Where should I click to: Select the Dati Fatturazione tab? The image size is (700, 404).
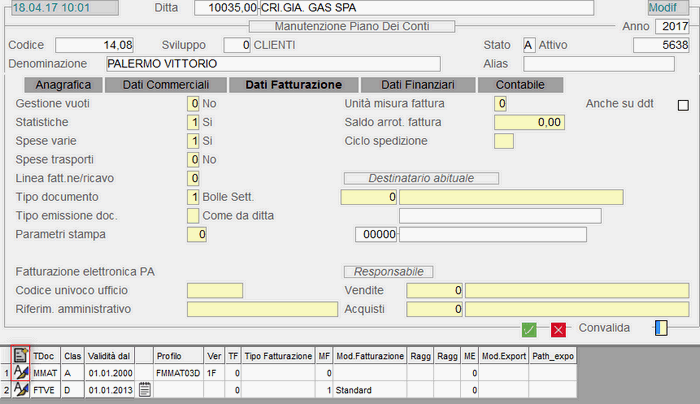[294, 85]
